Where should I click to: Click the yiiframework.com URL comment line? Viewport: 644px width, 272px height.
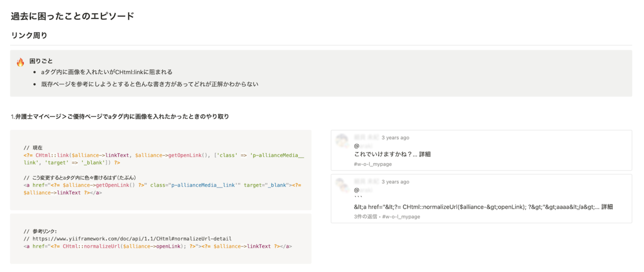(x=127, y=239)
